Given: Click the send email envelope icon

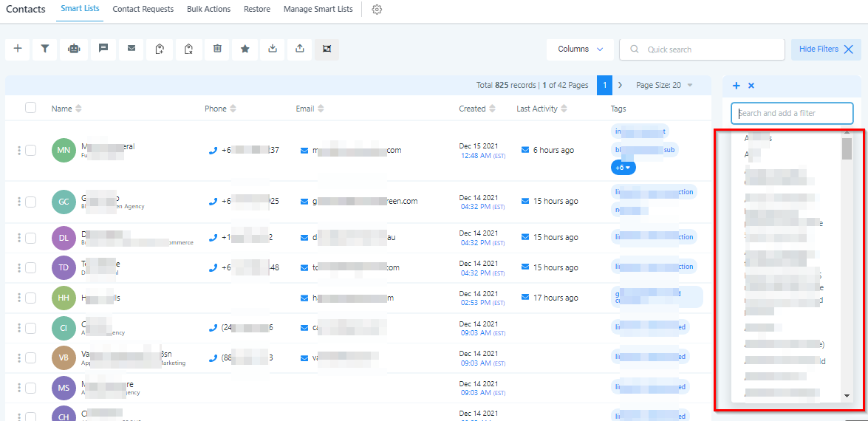Looking at the screenshot, I should (x=131, y=49).
